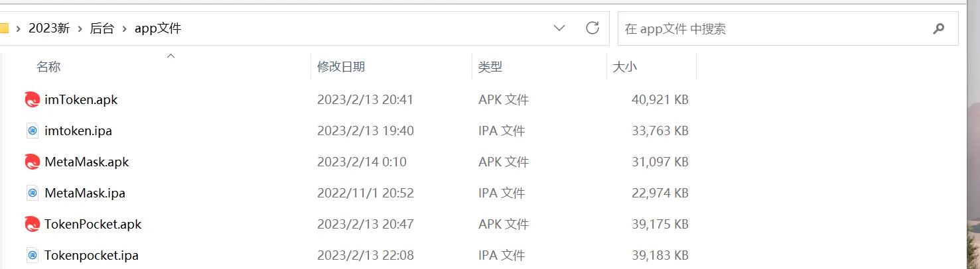980x269 pixels.
Task: Click the IPA 文件 type of imtoken.ipa
Action: (502, 131)
